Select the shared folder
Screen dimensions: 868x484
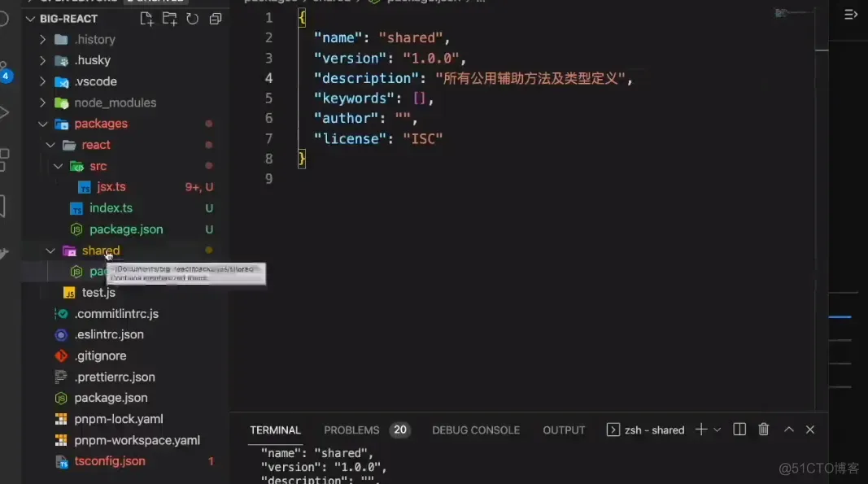pyautogui.click(x=100, y=251)
